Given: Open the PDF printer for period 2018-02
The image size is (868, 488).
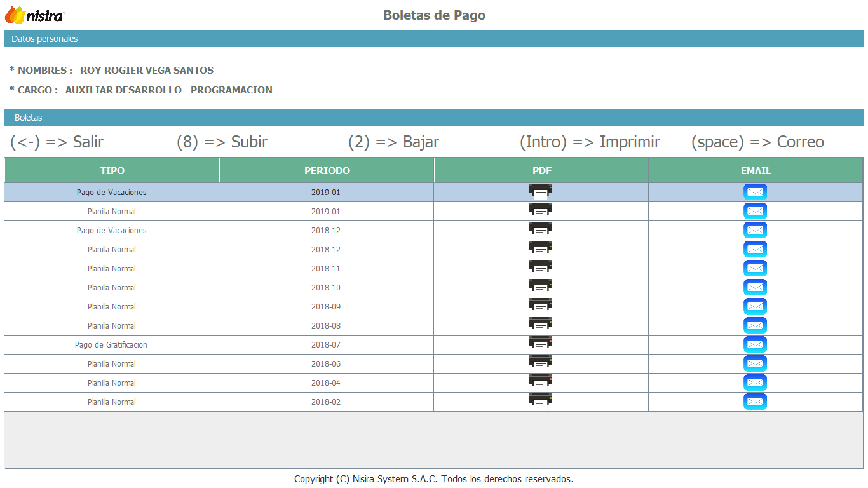Looking at the screenshot, I should (x=541, y=401).
